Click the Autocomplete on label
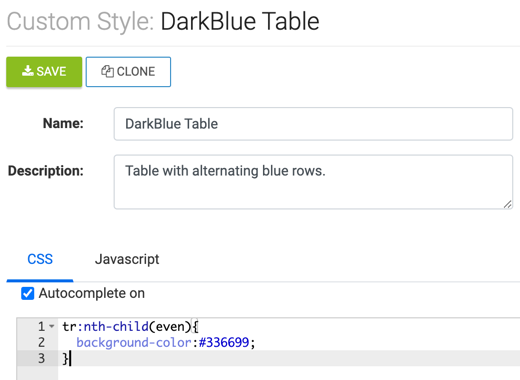The height and width of the screenshot is (380, 520). pyautogui.click(x=92, y=293)
